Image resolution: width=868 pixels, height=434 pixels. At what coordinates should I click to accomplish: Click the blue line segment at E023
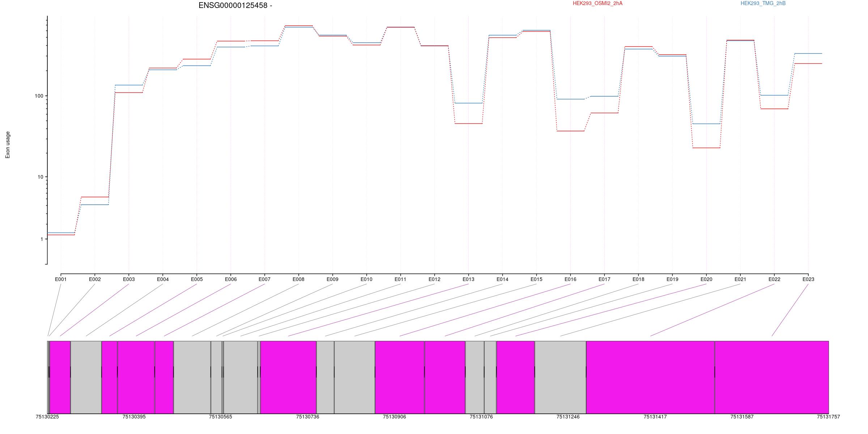coord(808,54)
